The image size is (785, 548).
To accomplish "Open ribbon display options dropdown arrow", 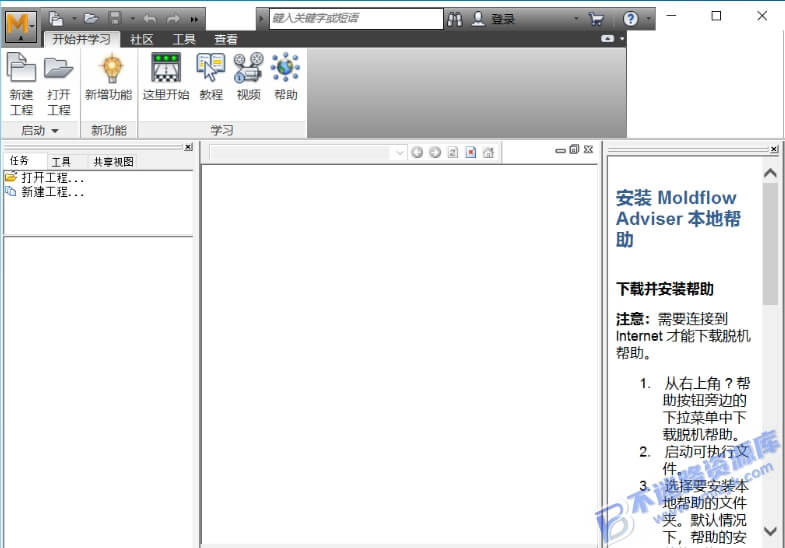I will pos(621,38).
